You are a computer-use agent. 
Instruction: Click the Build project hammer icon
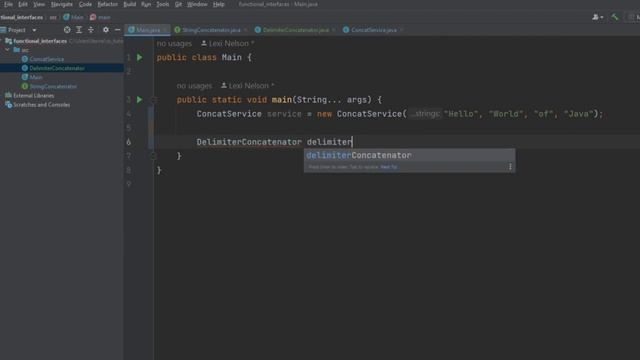[615, 17]
